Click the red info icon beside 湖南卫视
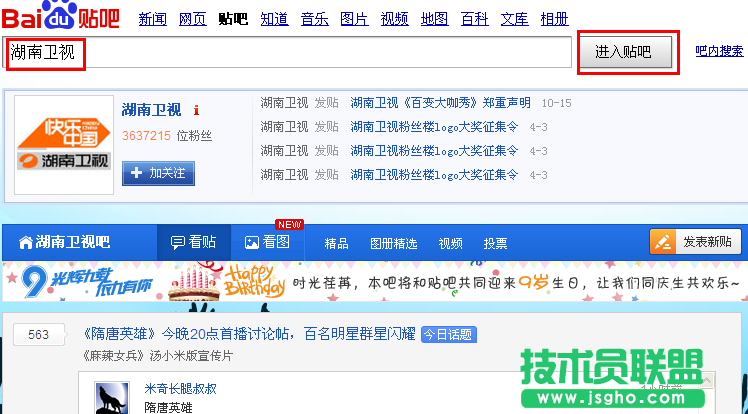The width and height of the screenshot is (748, 414). [x=196, y=111]
